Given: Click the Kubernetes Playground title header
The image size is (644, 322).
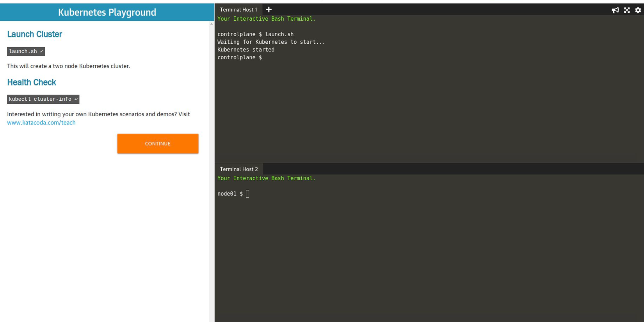Looking at the screenshot, I should 107,12.
